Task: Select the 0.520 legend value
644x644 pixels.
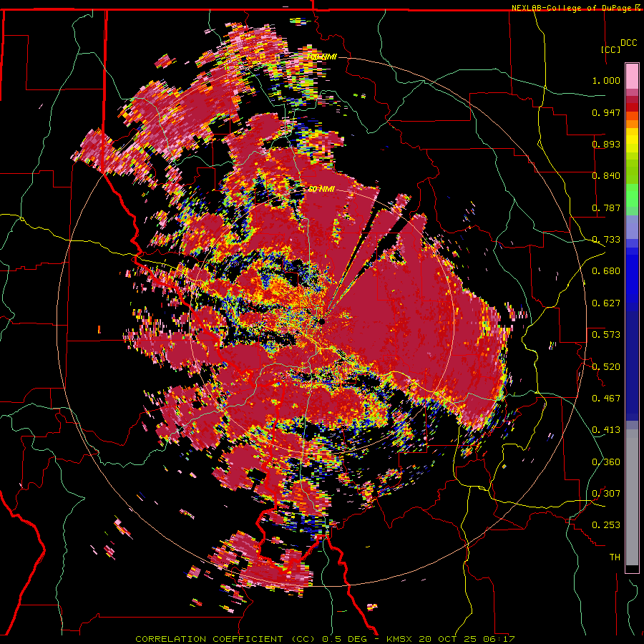Action: [x=606, y=366]
